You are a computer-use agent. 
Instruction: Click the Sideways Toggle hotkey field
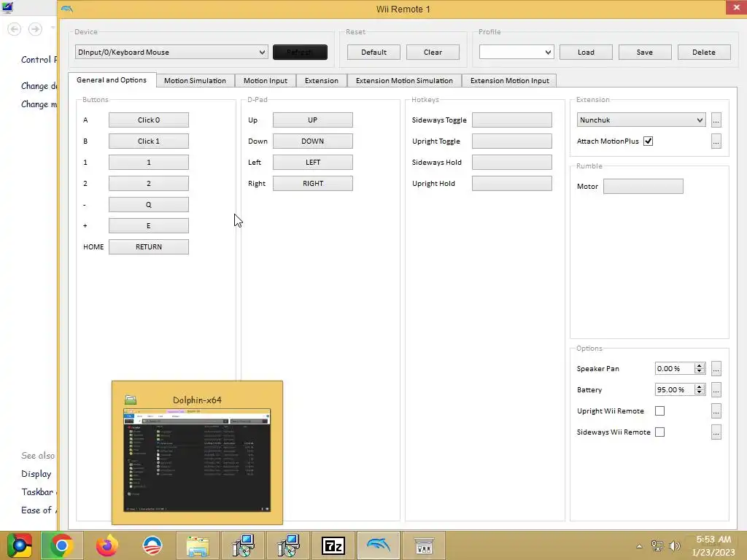point(512,120)
